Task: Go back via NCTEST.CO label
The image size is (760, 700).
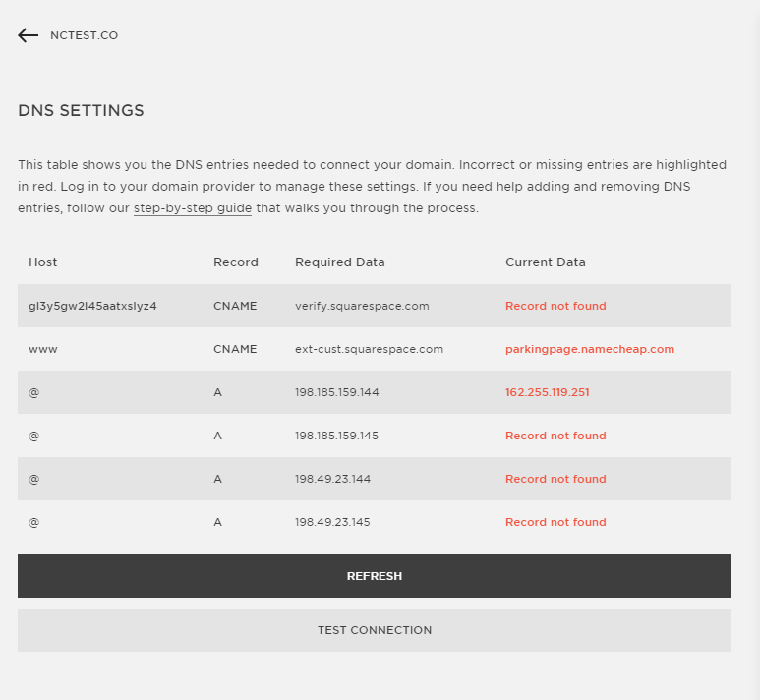Action: pyautogui.click(x=84, y=35)
